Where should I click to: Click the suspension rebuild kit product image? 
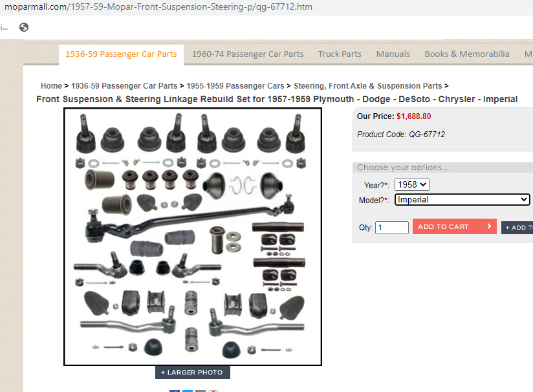tap(193, 237)
